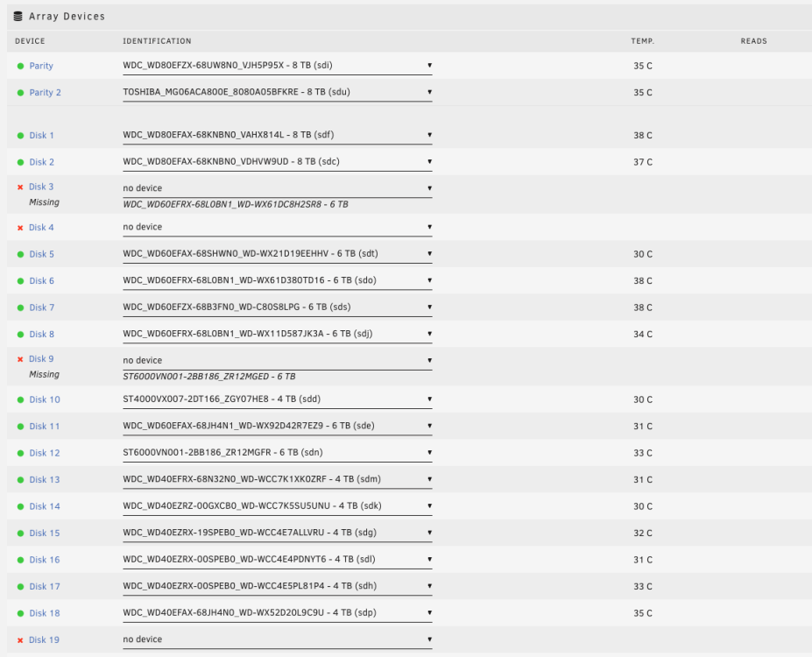The height and width of the screenshot is (657, 812).
Task: Open the Disk 9 link
Action: [x=41, y=359]
